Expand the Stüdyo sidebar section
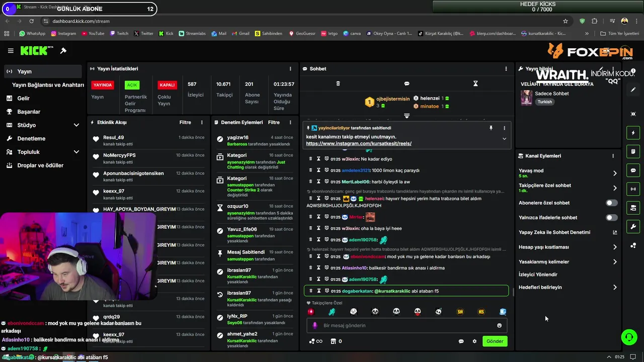644x362 pixels. pyautogui.click(x=76, y=125)
